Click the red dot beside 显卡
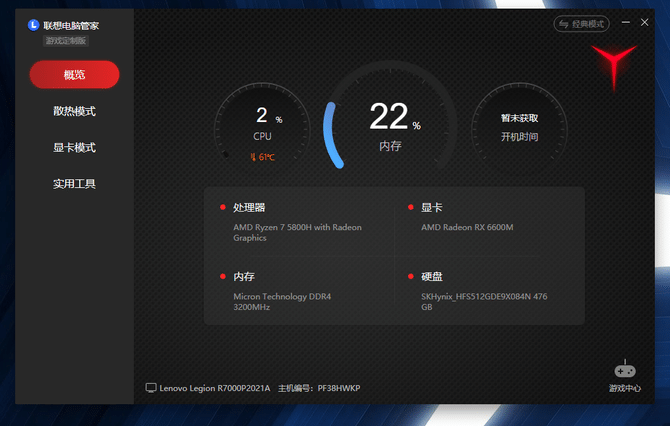 coord(411,207)
